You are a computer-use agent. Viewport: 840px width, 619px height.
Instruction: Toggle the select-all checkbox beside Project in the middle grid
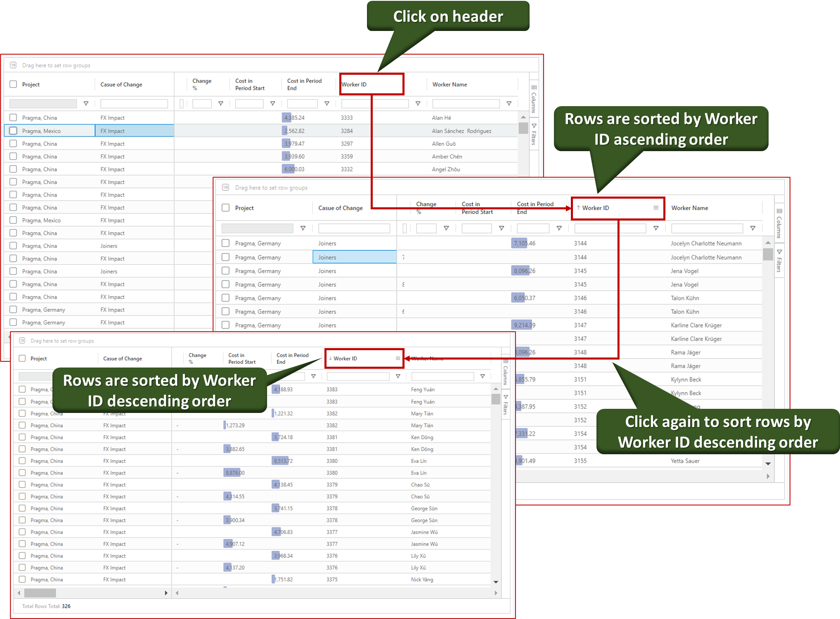pos(225,208)
